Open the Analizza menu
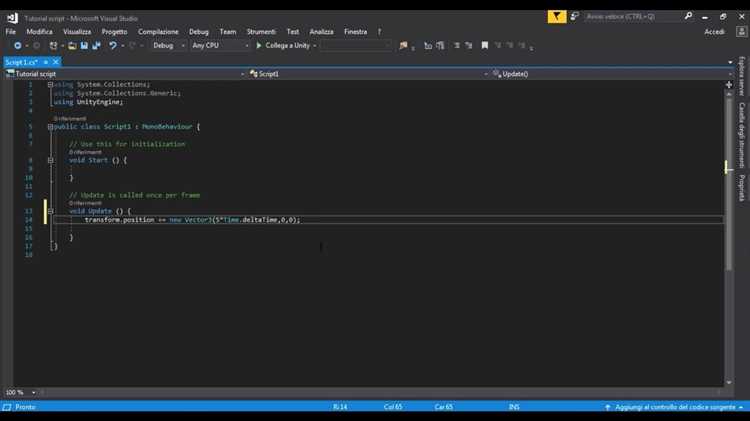This screenshot has height=421, width=750. (x=321, y=32)
